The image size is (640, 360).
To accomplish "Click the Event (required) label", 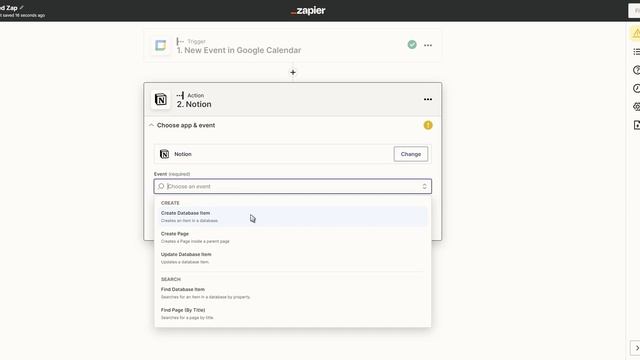I will tap(172, 174).
